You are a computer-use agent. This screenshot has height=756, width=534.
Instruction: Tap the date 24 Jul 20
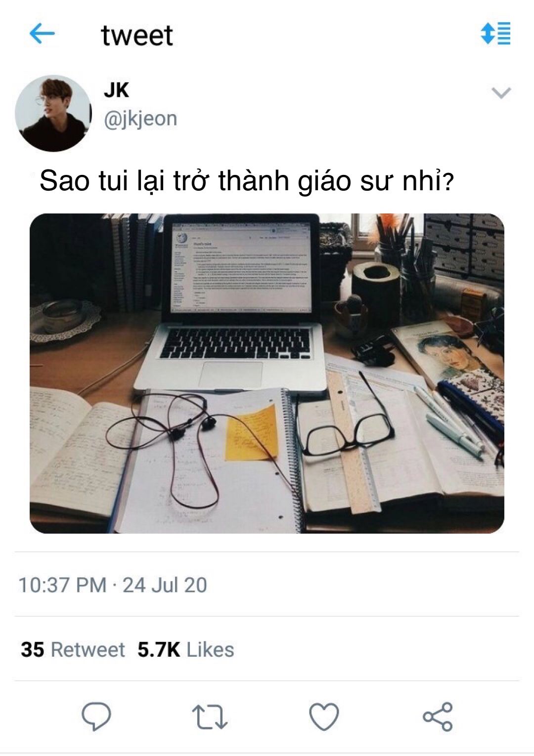(x=165, y=585)
